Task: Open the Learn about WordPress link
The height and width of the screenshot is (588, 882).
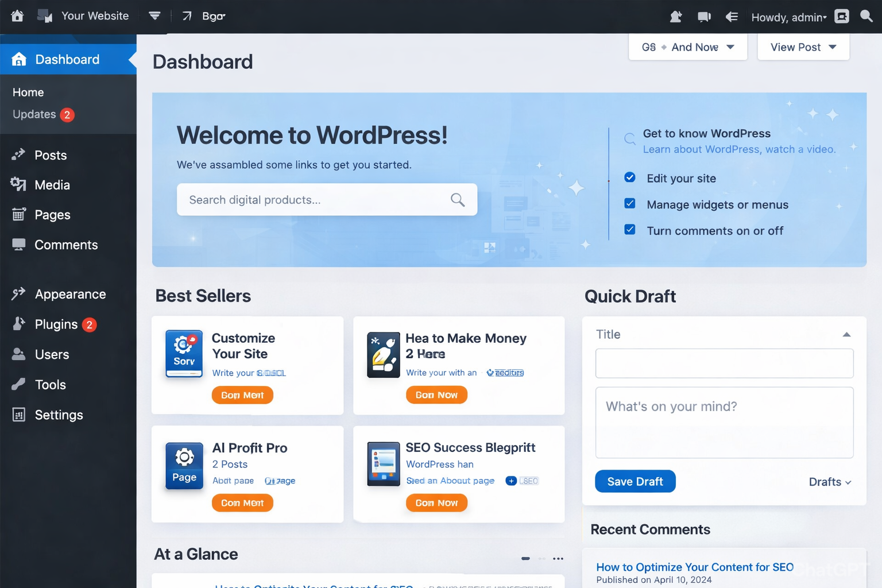Action: tap(738, 149)
